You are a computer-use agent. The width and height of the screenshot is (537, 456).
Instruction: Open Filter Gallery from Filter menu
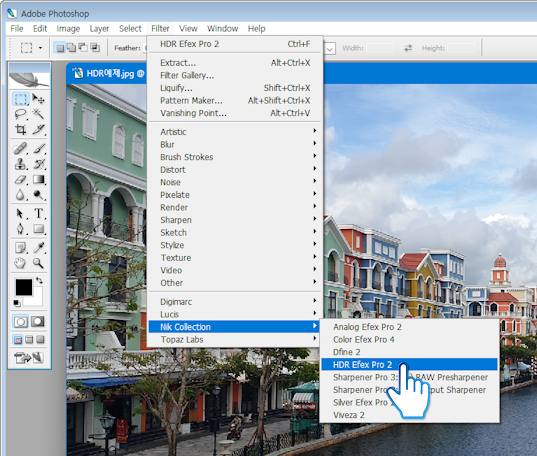pos(235,75)
